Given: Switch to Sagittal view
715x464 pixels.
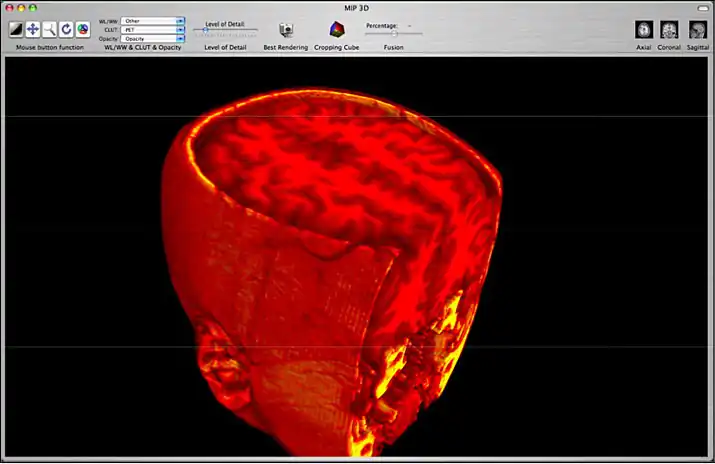Looking at the screenshot, I should [x=697, y=30].
